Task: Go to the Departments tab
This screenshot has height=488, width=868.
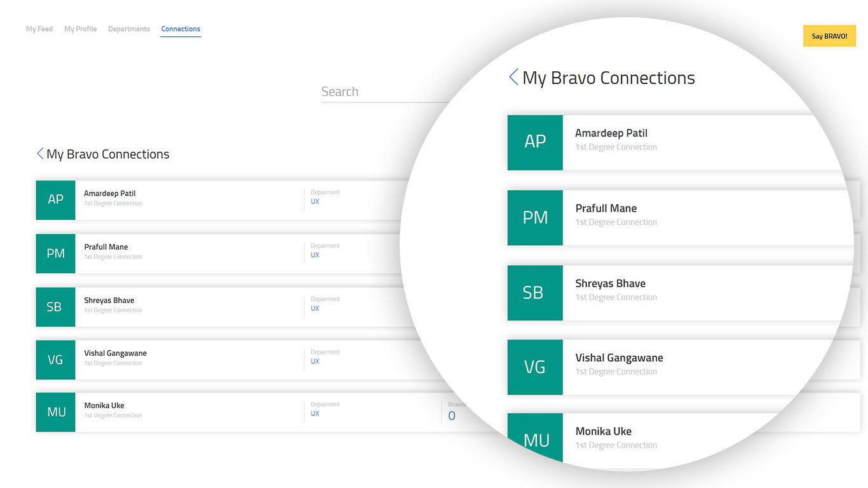Action: (129, 29)
